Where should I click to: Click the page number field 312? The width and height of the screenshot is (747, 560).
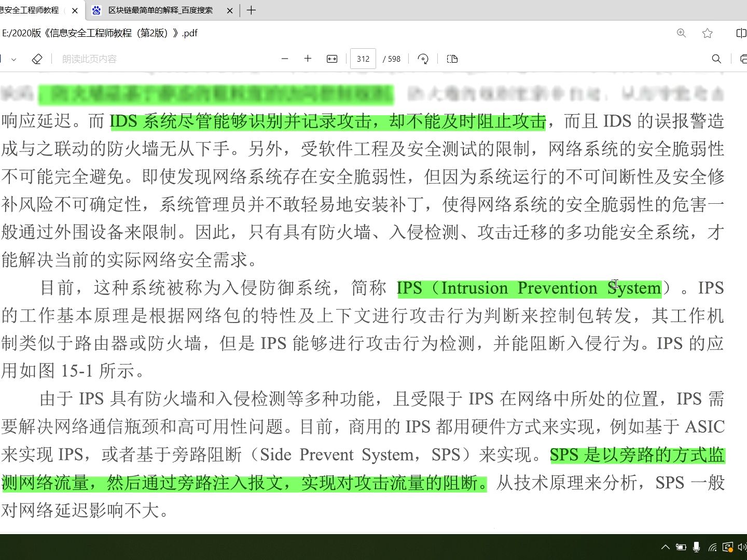click(x=363, y=59)
